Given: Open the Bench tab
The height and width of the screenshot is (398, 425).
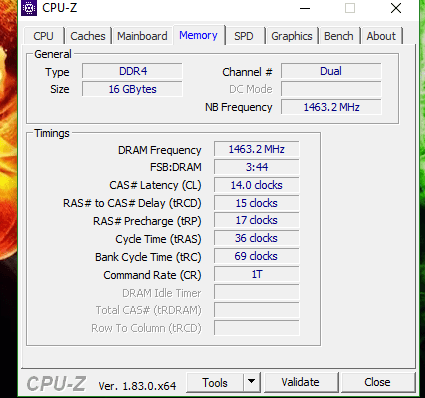Looking at the screenshot, I should 339,36.
